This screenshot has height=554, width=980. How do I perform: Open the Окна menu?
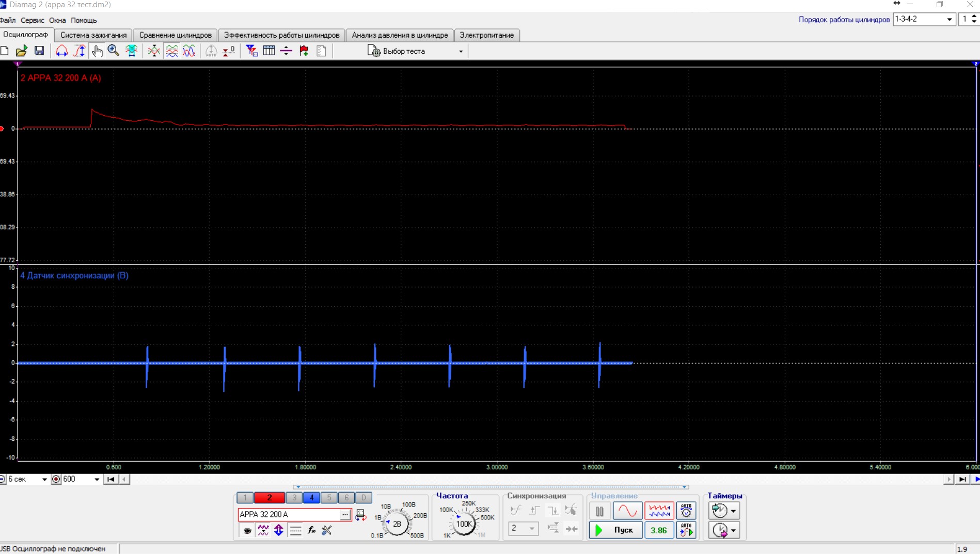point(57,20)
